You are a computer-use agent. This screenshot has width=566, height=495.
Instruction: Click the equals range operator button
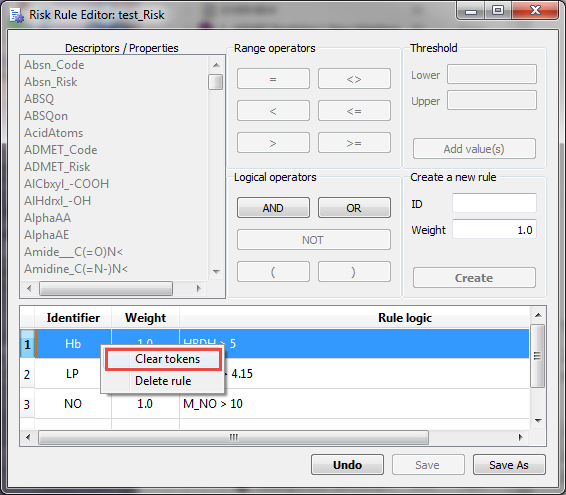273,79
